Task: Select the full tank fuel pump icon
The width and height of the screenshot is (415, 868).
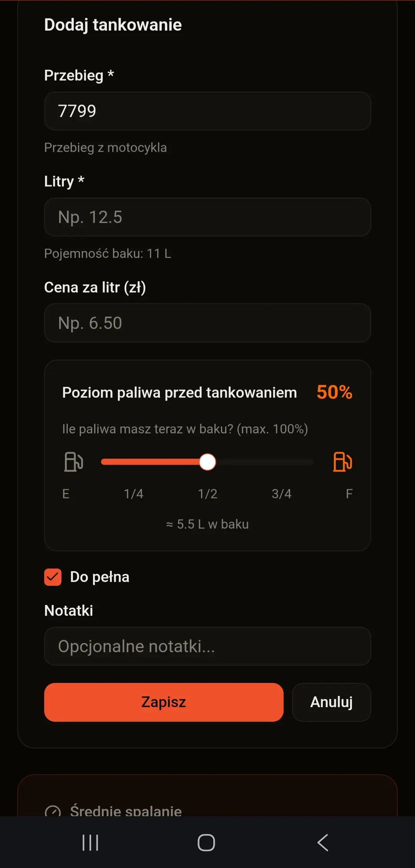Action: 343,462
